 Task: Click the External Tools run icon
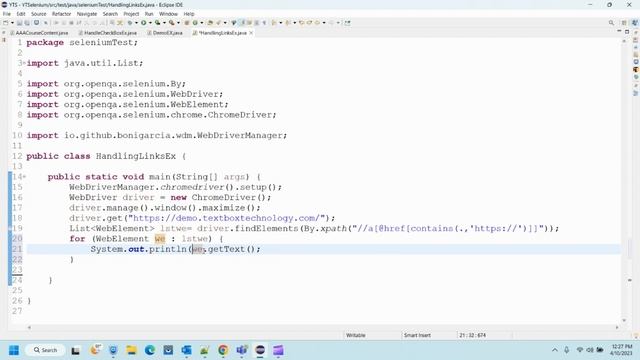[x=171, y=23]
